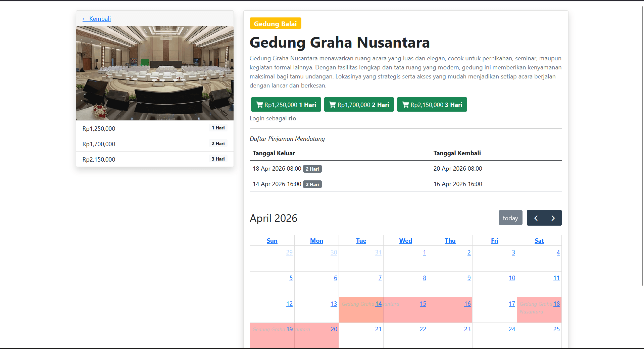The height and width of the screenshot is (349, 644).
Task: Go back via the Kembali link
Action: pos(97,19)
